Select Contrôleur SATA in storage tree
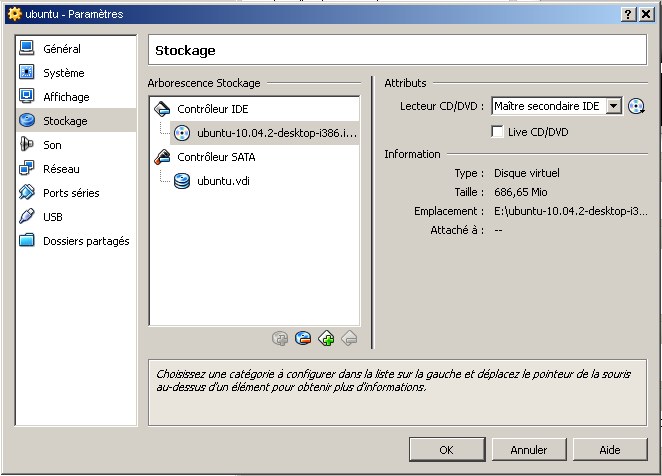The height and width of the screenshot is (476, 662). click(x=214, y=157)
